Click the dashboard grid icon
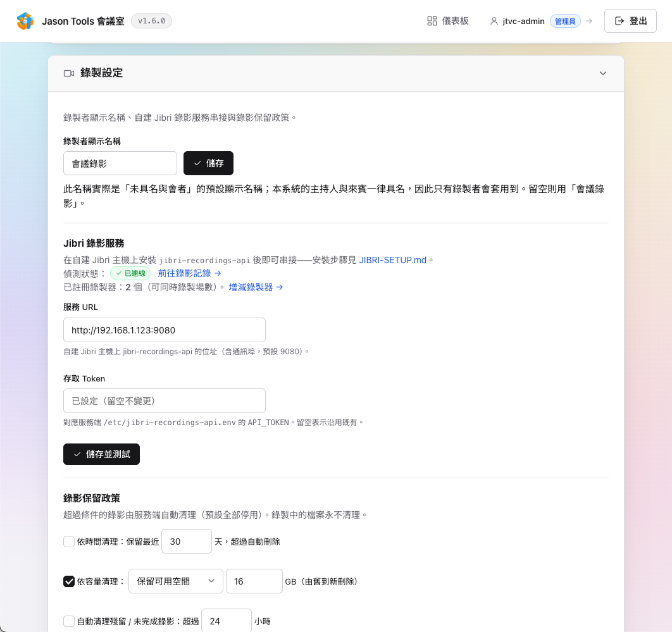The image size is (672, 632). coord(432,21)
